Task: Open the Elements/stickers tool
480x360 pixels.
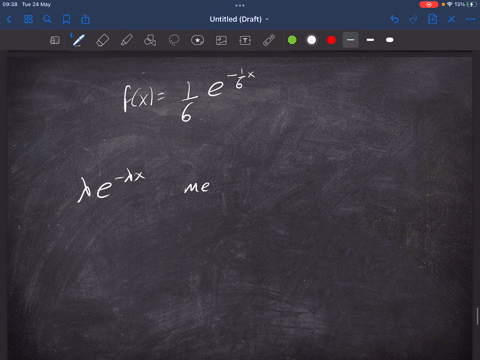Action: [197, 40]
